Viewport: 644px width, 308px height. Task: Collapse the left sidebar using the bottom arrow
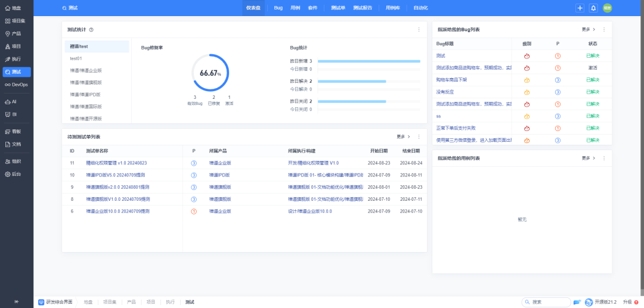[16, 301]
